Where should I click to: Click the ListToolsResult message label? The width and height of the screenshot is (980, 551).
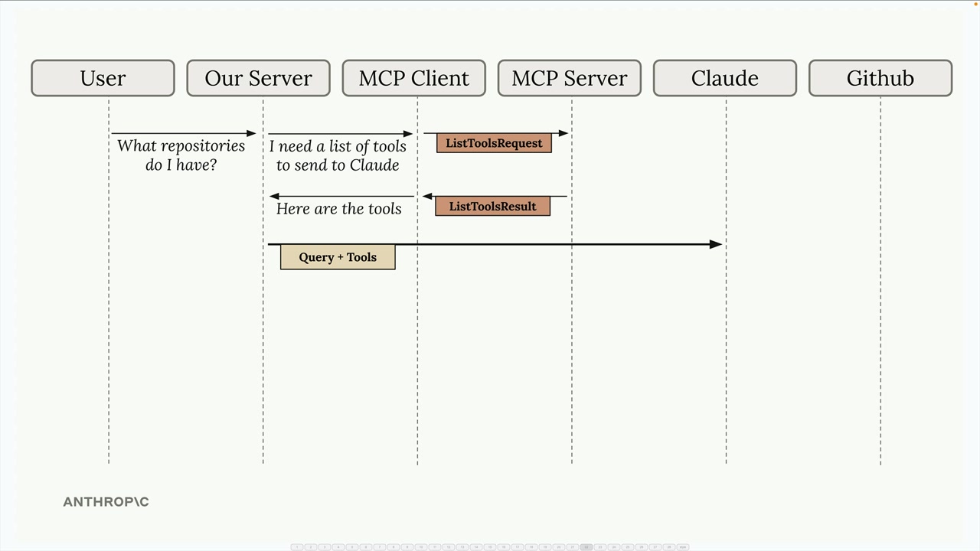click(492, 207)
